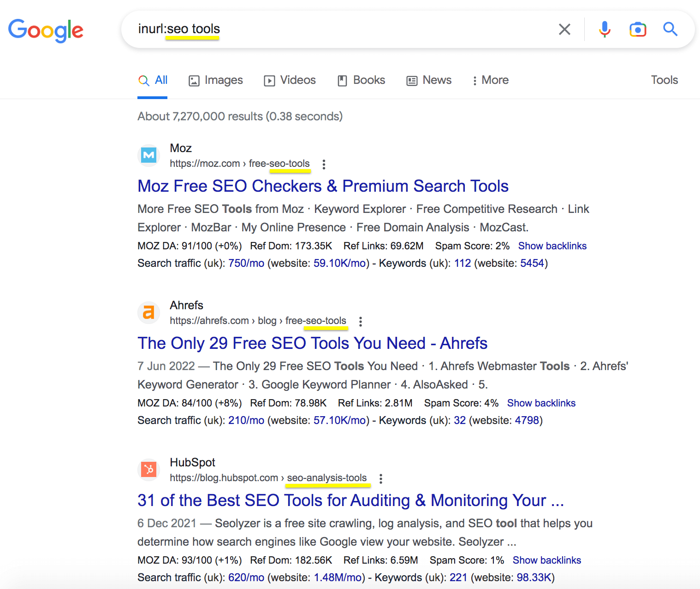Start voice search with microphone icon
700x589 pixels.
[605, 29]
